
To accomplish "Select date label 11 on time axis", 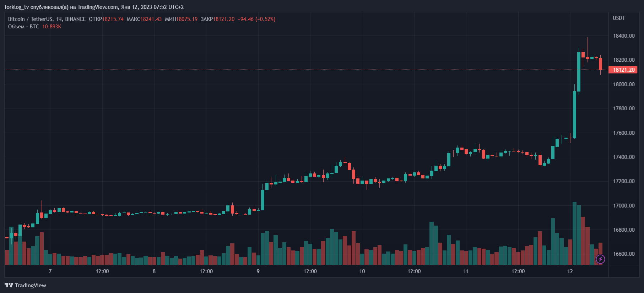I will pos(466,271).
